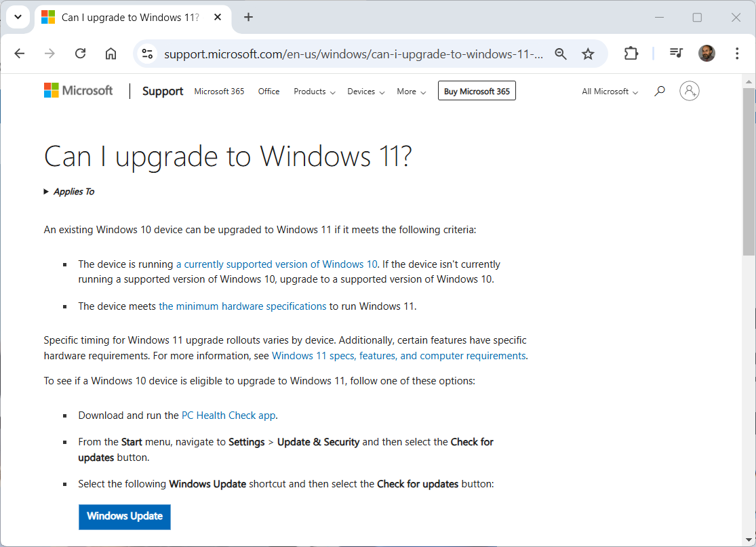
Task: Open the extensions puzzle icon
Action: pyautogui.click(x=631, y=54)
